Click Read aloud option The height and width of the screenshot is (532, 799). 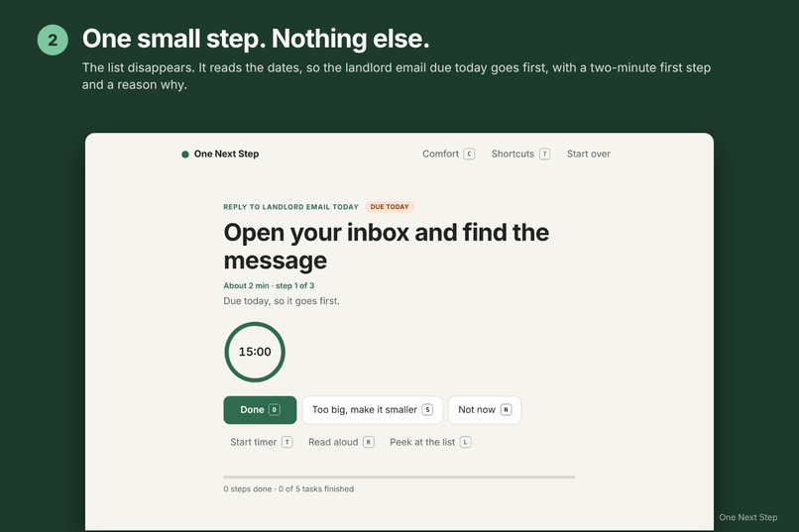341,442
